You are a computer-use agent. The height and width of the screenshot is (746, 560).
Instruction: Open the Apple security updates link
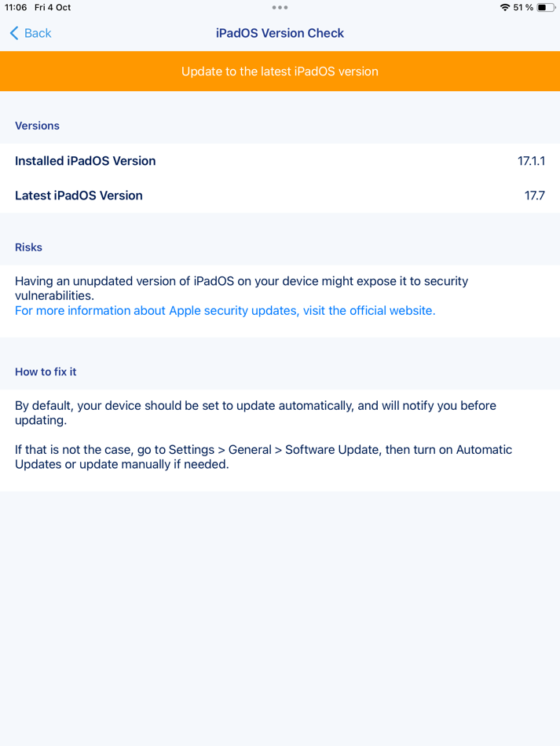(225, 310)
